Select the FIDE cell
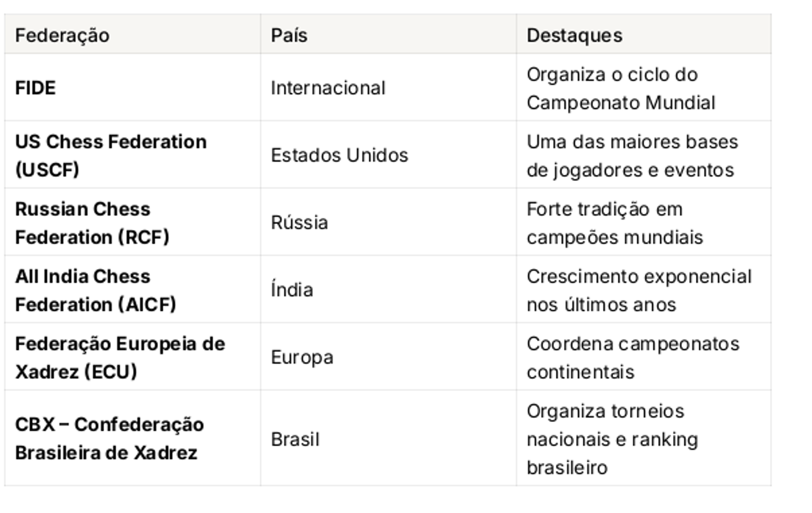 [133, 87]
